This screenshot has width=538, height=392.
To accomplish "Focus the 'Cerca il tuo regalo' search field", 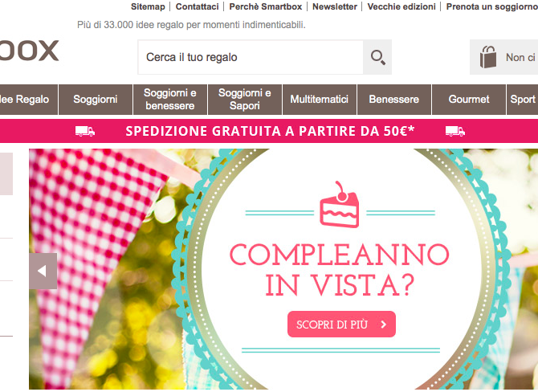I will click(251, 57).
